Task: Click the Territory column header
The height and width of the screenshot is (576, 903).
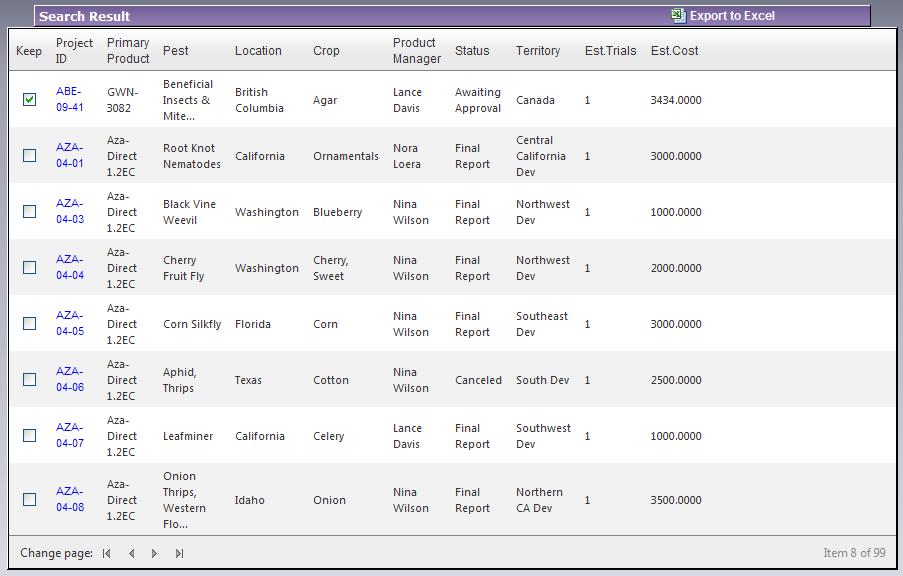Action: point(538,51)
